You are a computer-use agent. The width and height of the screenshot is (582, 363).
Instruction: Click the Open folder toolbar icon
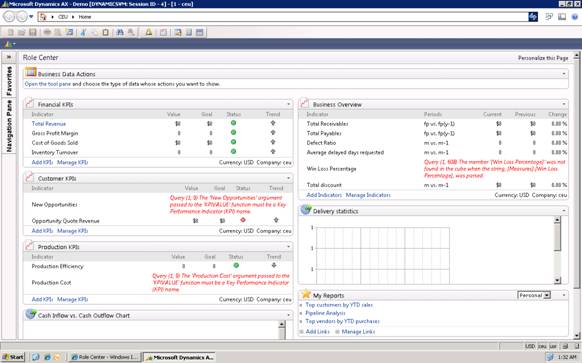tap(22, 33)
